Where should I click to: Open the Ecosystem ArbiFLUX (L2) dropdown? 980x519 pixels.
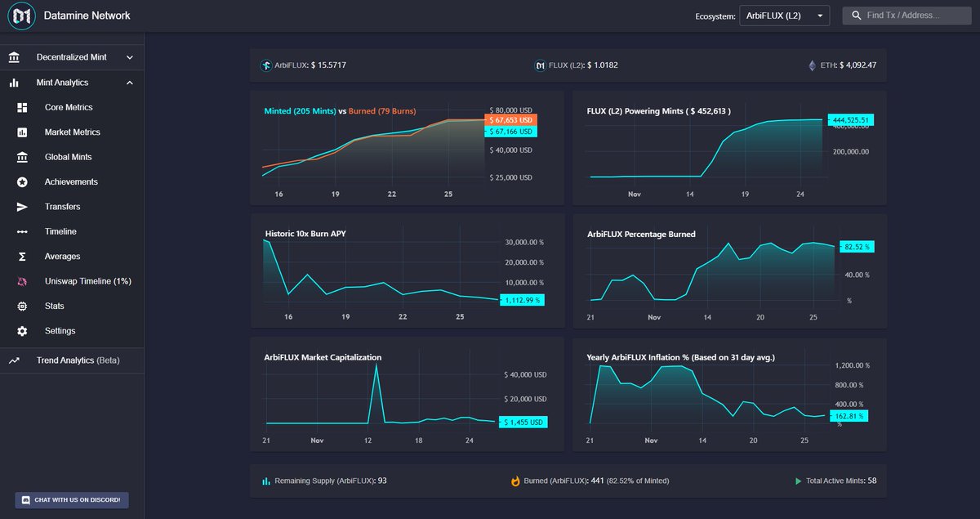coord(783,15)
